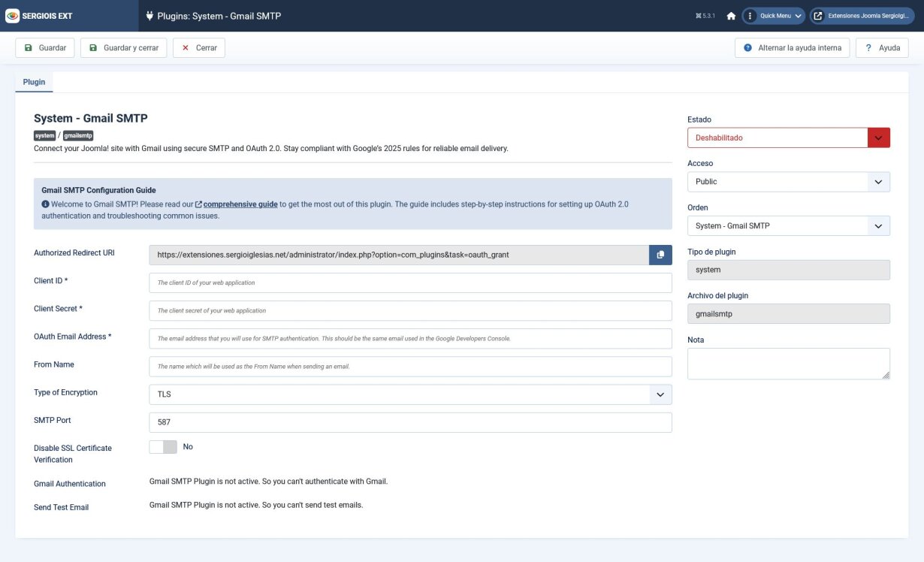
Task: Click the Gmail Authentication not active message
Action: point(269,481)
